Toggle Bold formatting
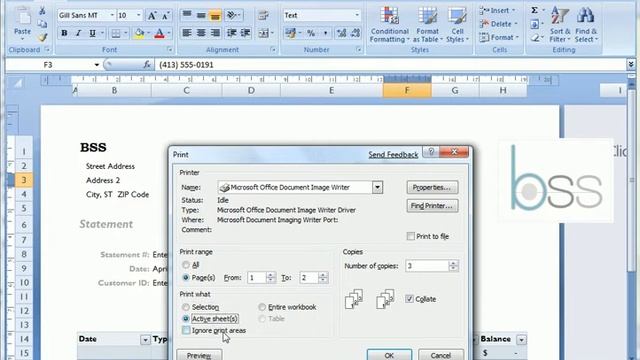This screenshot has width=640, height=360. (64, 33)
